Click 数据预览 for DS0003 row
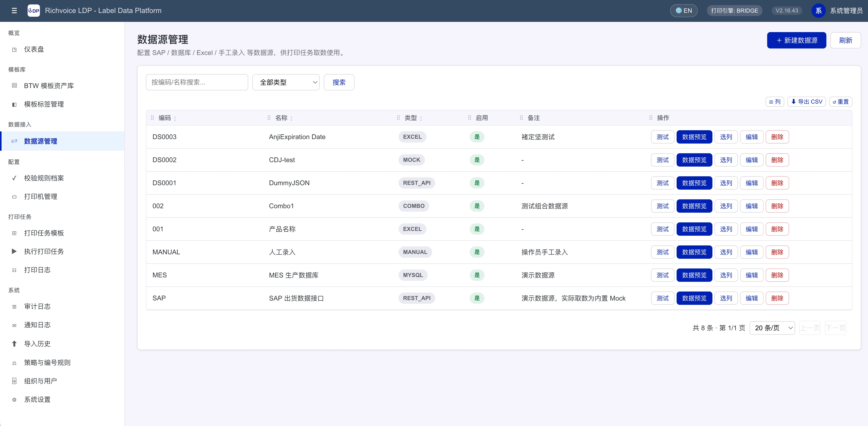Screen dimensions: 868x426 [694, 137]
